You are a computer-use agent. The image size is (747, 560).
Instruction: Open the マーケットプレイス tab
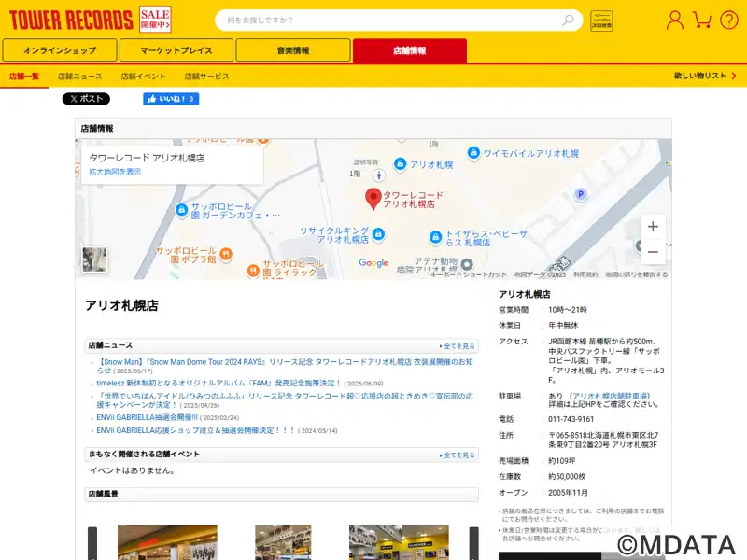[176, 50]
